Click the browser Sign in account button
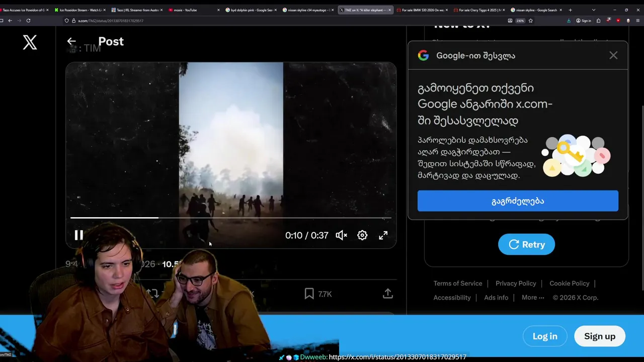The width and height of the screenshot is (644, 362). click(584, 21)
